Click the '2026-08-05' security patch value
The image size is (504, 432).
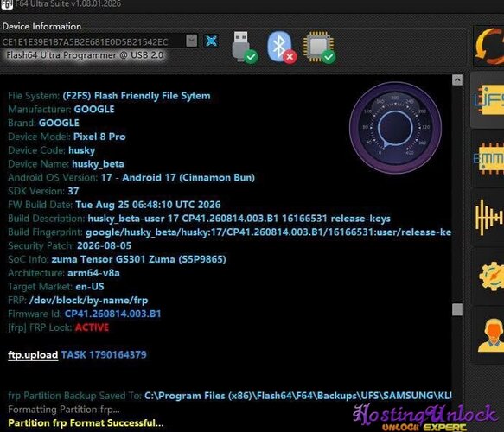[104, 245]
